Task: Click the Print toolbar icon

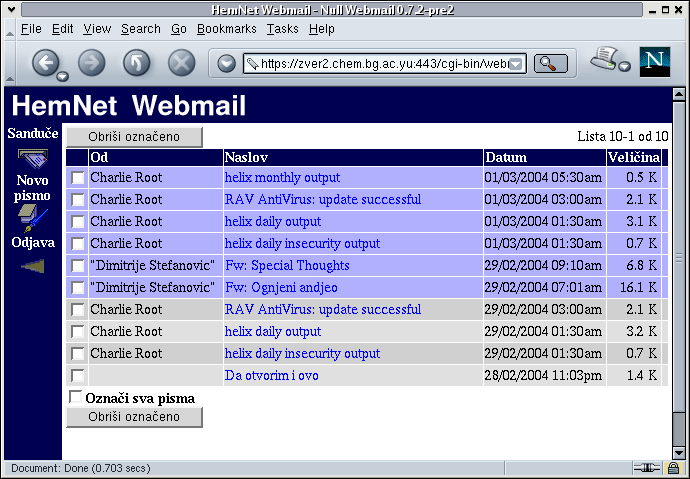Action: (x=604, y=59)
